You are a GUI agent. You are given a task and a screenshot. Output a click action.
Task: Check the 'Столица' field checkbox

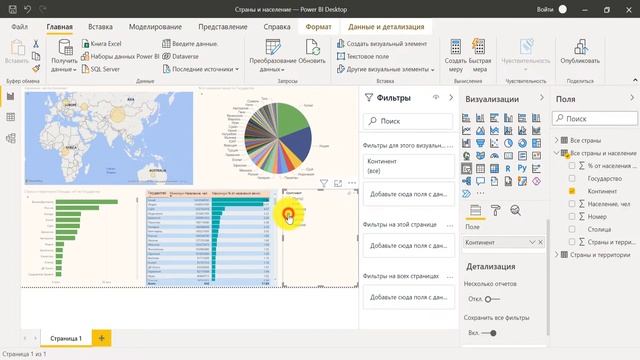(572, 229)
